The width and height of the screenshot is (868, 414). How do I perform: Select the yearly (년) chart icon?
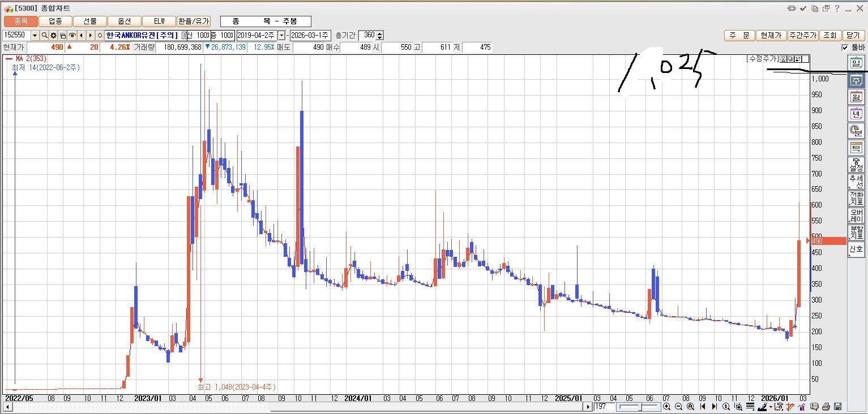coord(856,114)
